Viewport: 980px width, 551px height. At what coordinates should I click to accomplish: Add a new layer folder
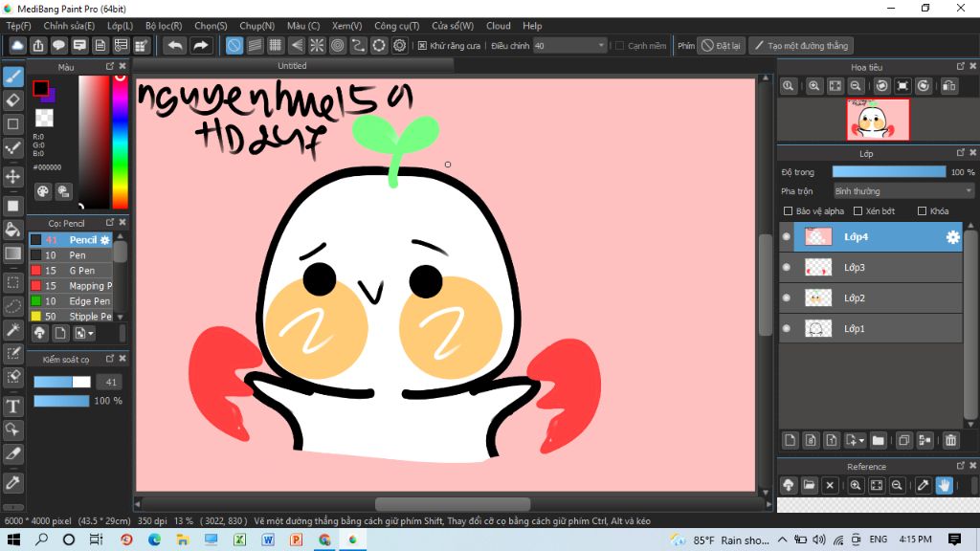[878, 441]
